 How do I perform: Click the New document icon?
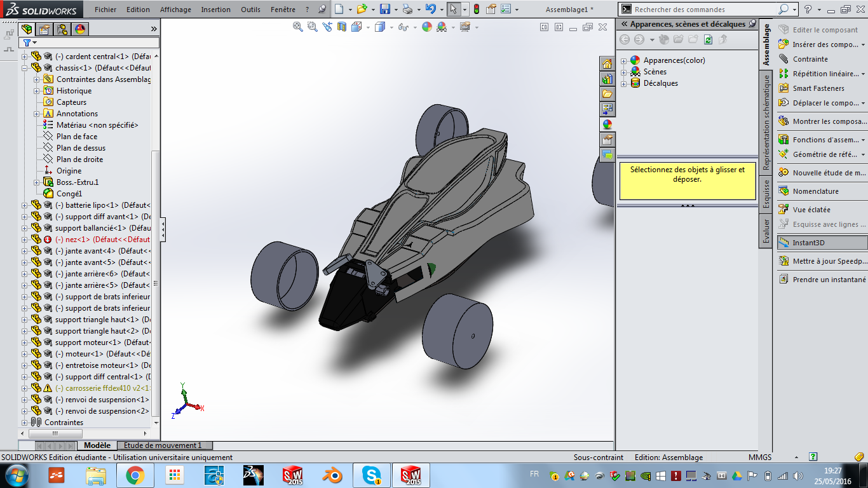339,9
